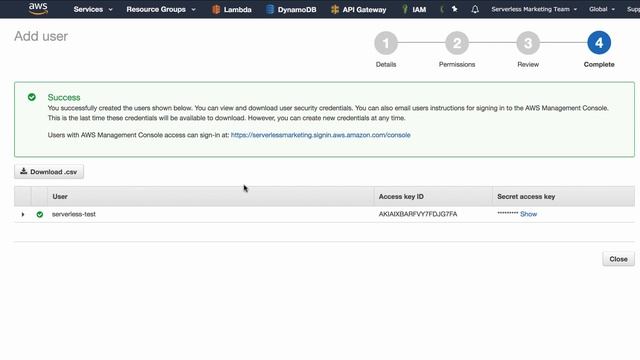Viewport: 640px width, 360px height.
Task: Click the Success heading text
Action: [x=64, y=97]
